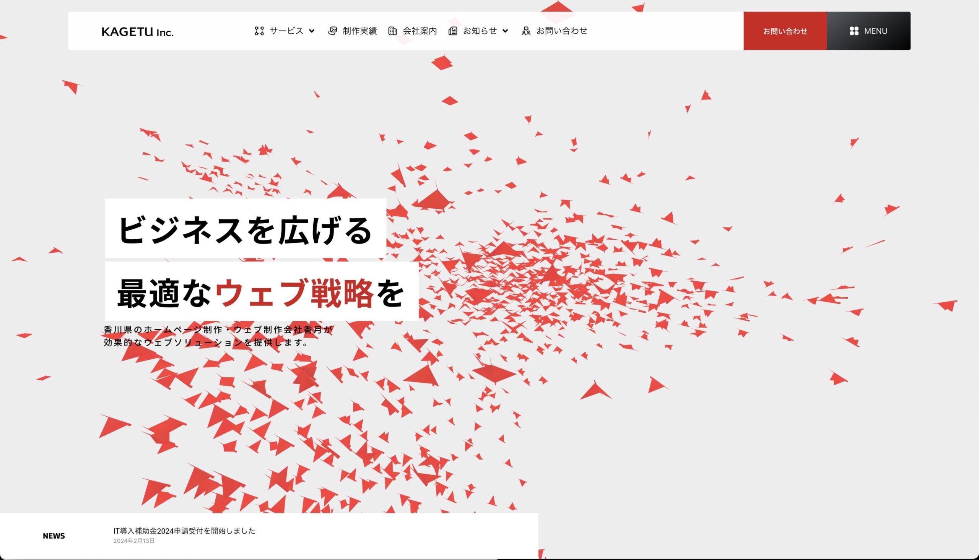Click the KAGETU Inc. logo

click(x=137, y=32)
